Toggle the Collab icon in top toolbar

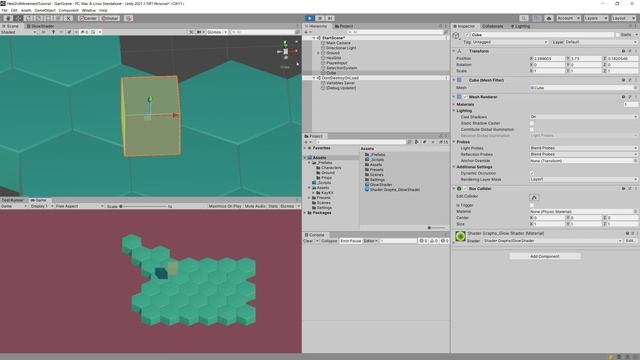[x=536, y=18]
